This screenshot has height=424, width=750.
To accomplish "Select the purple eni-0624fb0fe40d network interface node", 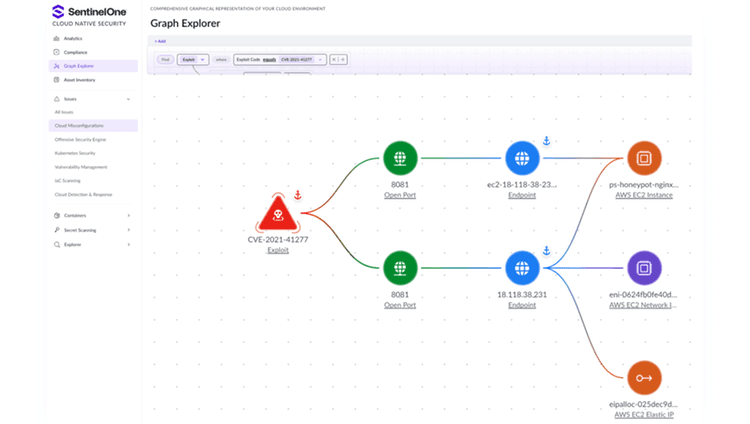I will click(x=643, y=268).
